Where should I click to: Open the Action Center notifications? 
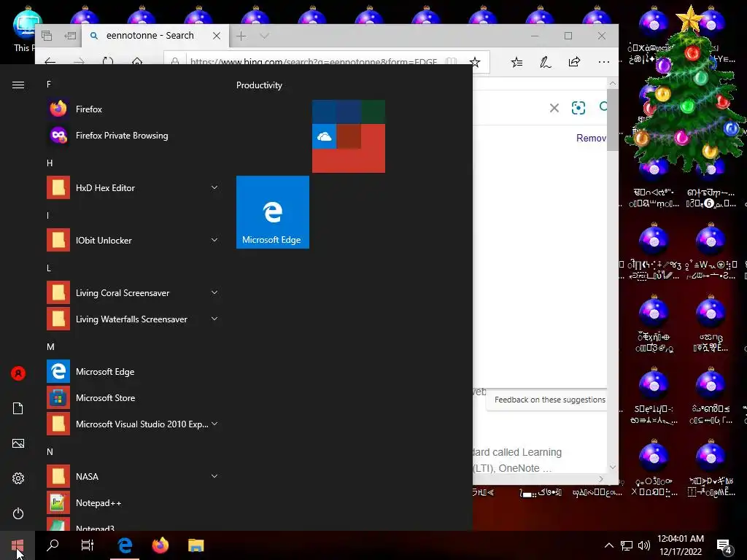pos(724,545)
